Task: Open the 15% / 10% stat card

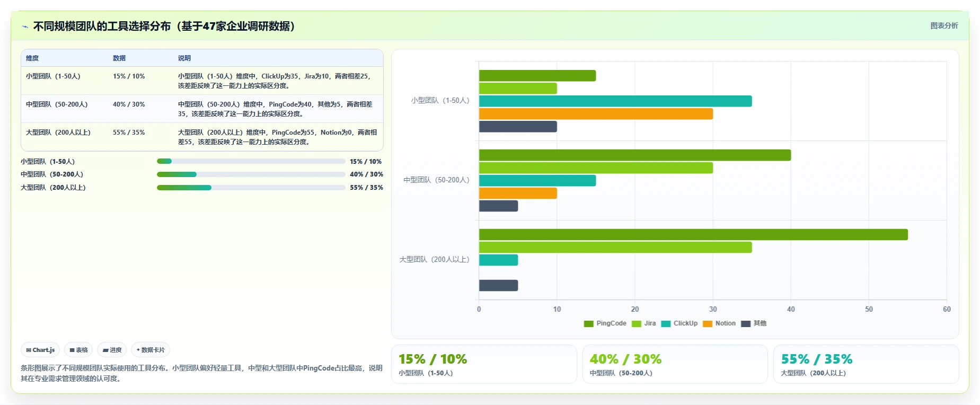Action: [x=484, y=364]
